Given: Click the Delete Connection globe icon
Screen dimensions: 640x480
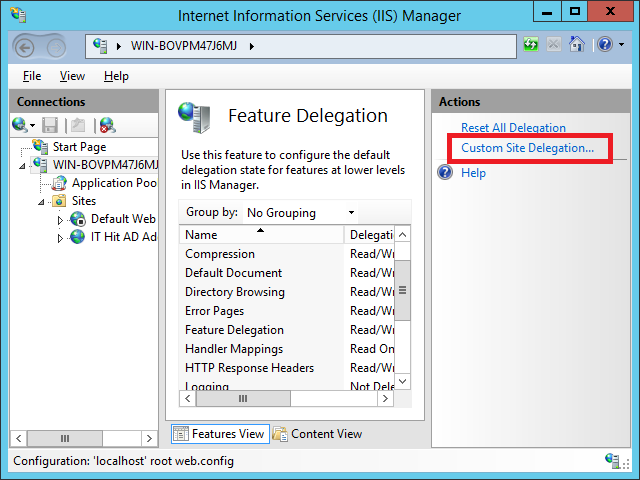Looking at the screenshot, I should tap(108, 125).
